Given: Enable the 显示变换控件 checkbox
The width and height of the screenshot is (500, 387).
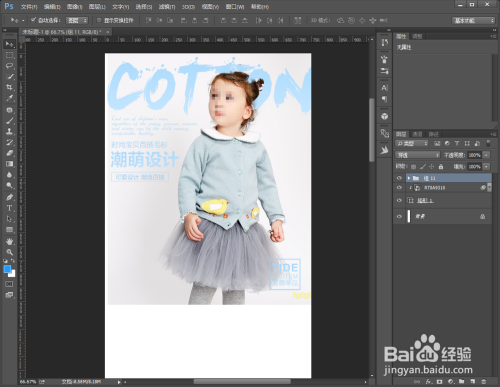Looking at the screenshot, I should [x=99, y=20].
